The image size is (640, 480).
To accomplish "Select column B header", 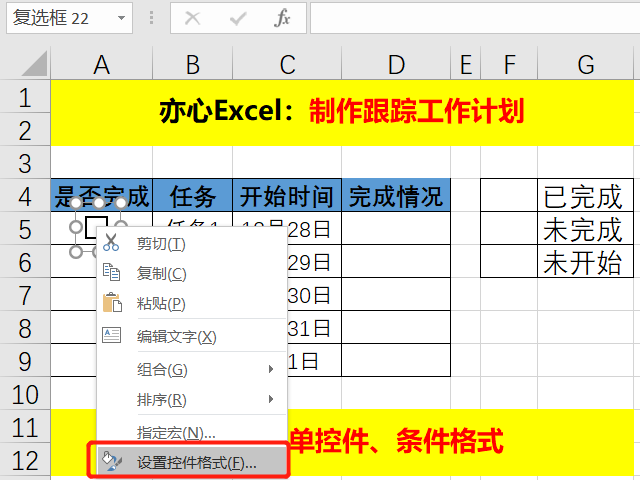I will tap(193, 64).
